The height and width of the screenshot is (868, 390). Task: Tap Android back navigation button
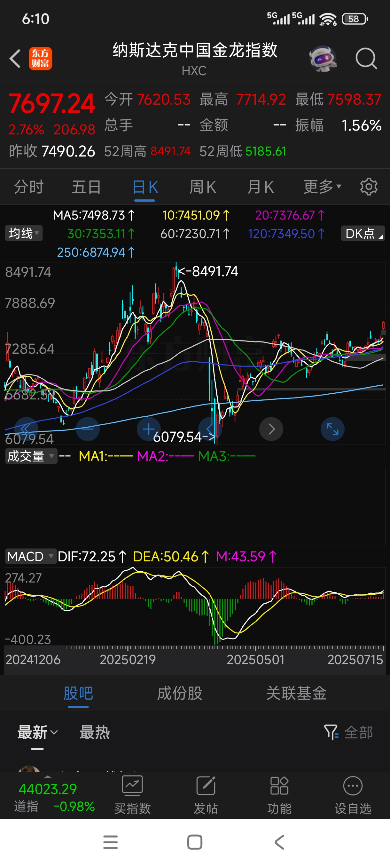[280, 842]
